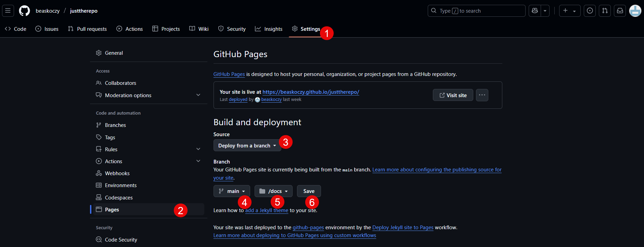Open the Insights tab
Image resolution: width=644 pixels, height=247 pixels.
tap(269, 29)
